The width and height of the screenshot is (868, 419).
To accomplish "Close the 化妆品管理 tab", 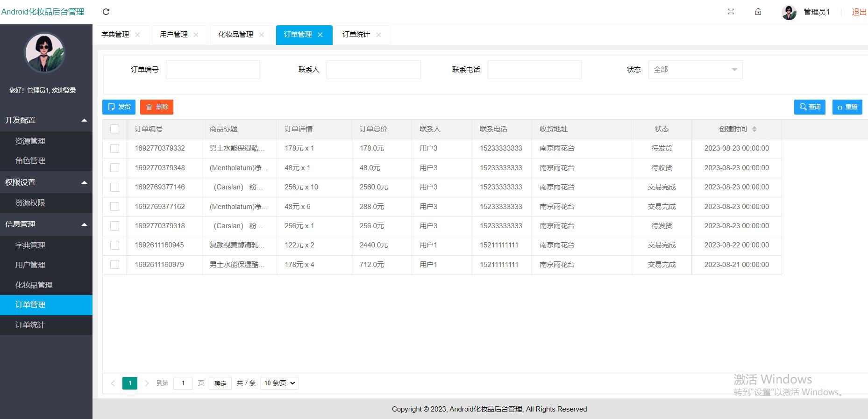I will click(262, 35).
